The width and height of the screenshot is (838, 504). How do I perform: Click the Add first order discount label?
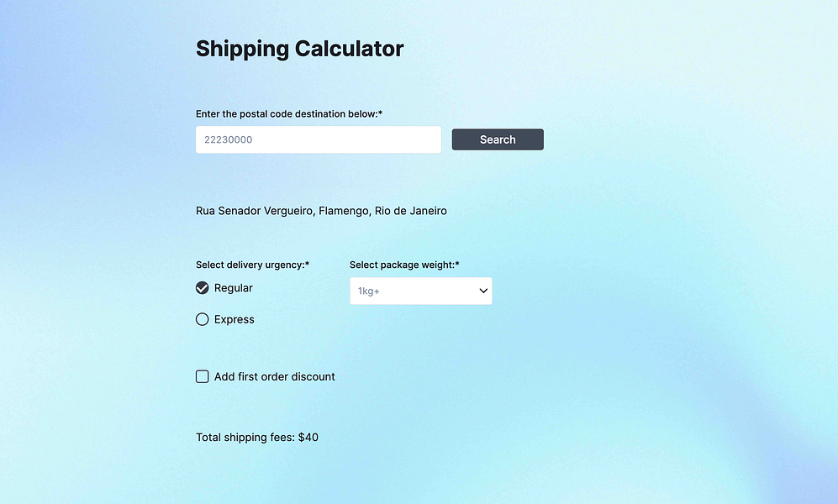click(275, 376)
